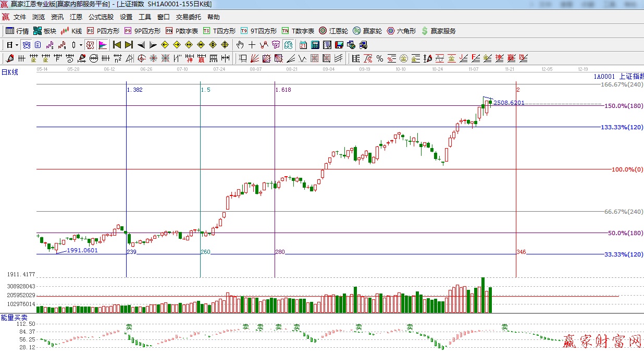Open the 六角形 hexagon chart tool

coord(401,31)
